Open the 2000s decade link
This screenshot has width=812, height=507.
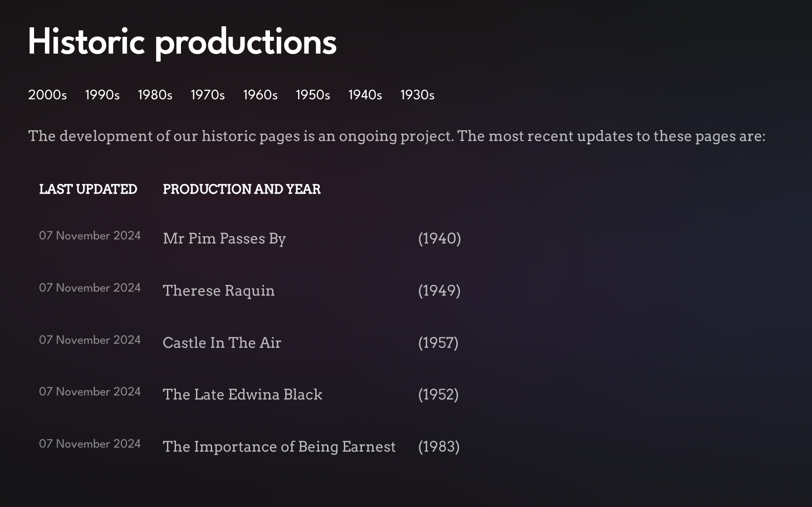click(x=47, y=95)
